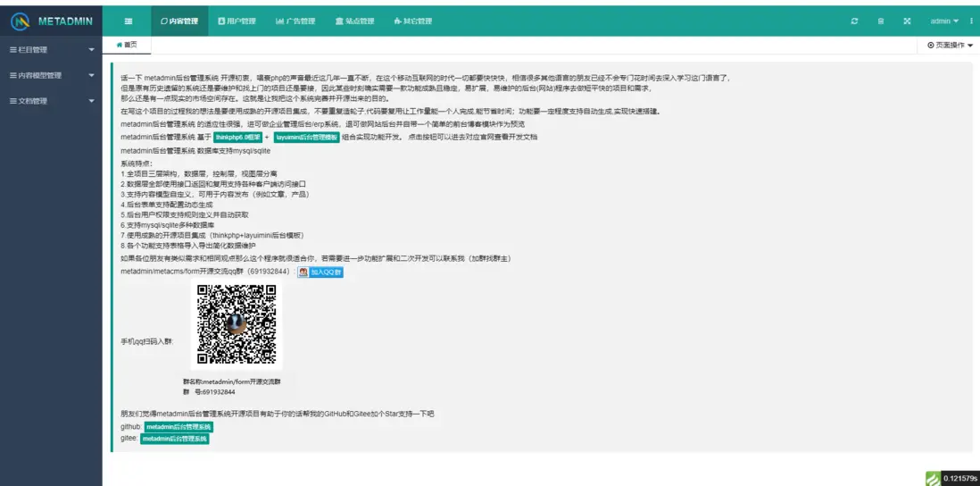Screen dimensions: 980x486
Task: Toggle the sidebar collapse hamburger icon
Action: pyautogui.click(x=129, y=21)
